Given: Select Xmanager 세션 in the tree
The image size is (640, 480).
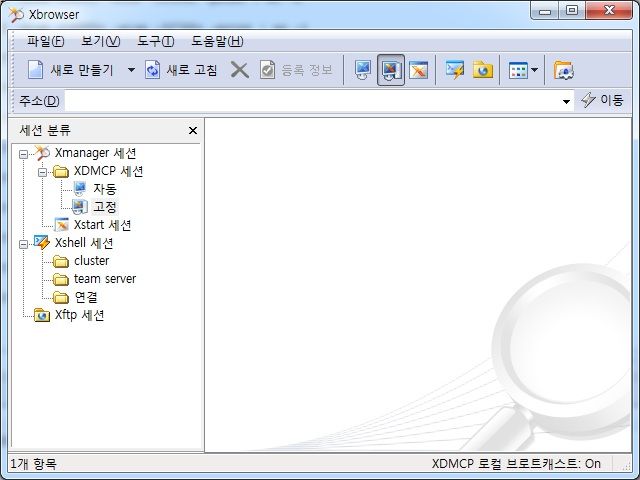Looking at the screenshot, I should 95,153.
